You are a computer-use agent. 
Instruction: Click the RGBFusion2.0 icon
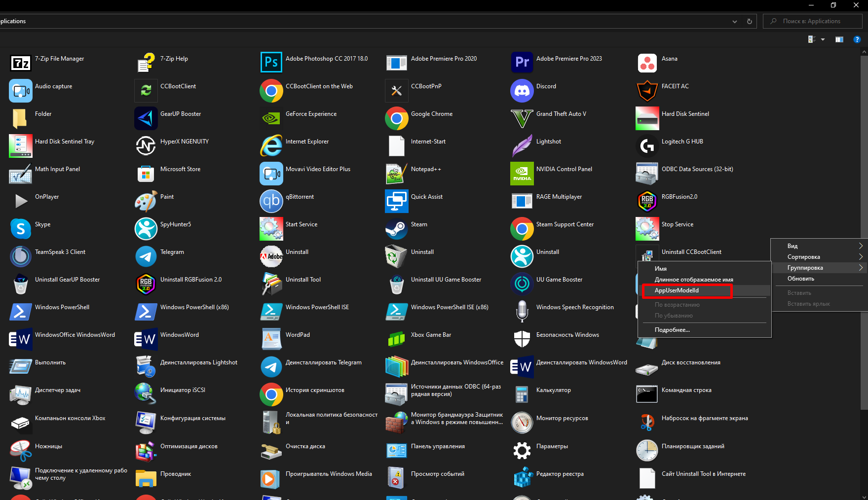click(x=647, y=201)
